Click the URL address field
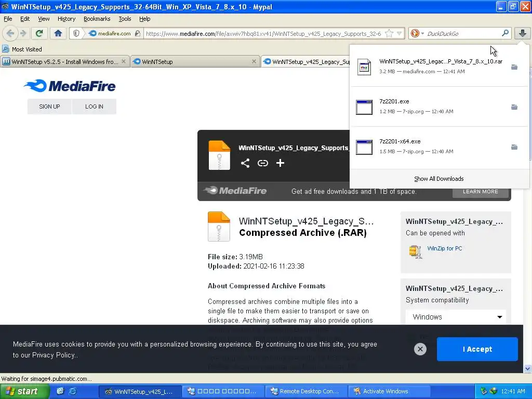This screenshot has height=399, width=532. (x=264, y=33)
